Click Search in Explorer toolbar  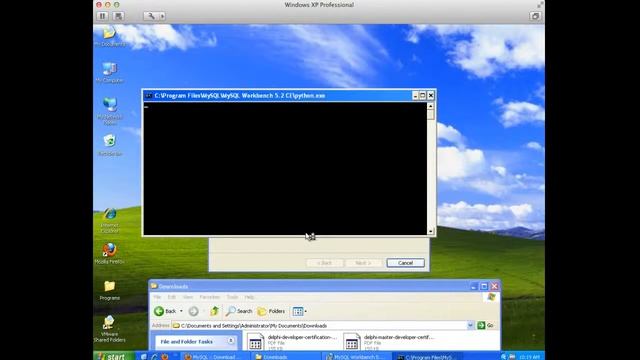point(239,311)
